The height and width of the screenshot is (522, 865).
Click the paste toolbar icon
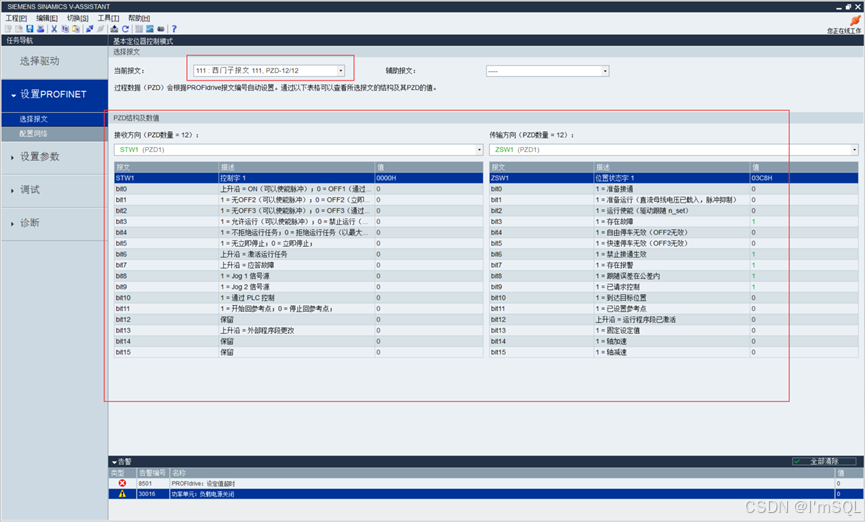pyautogui.click(x=76, y=29)
